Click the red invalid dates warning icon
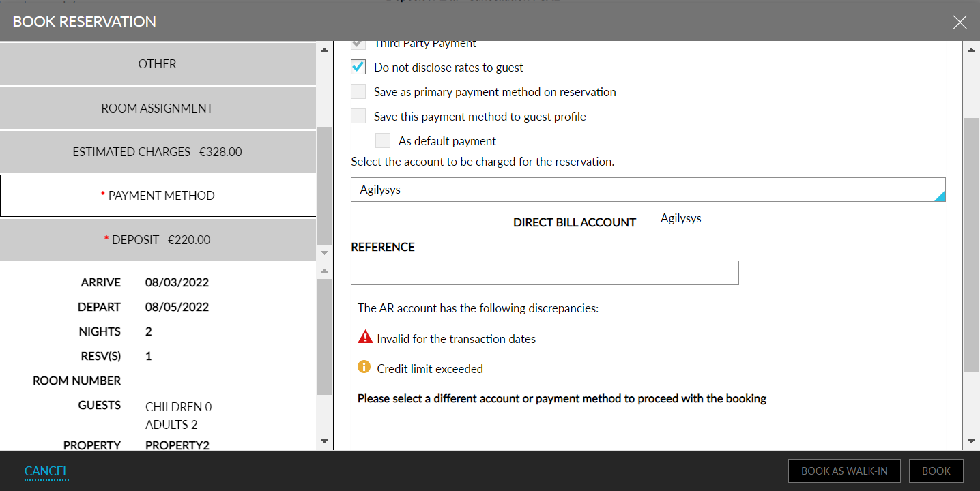Screen dimensions: 980x491 [365, 338]
